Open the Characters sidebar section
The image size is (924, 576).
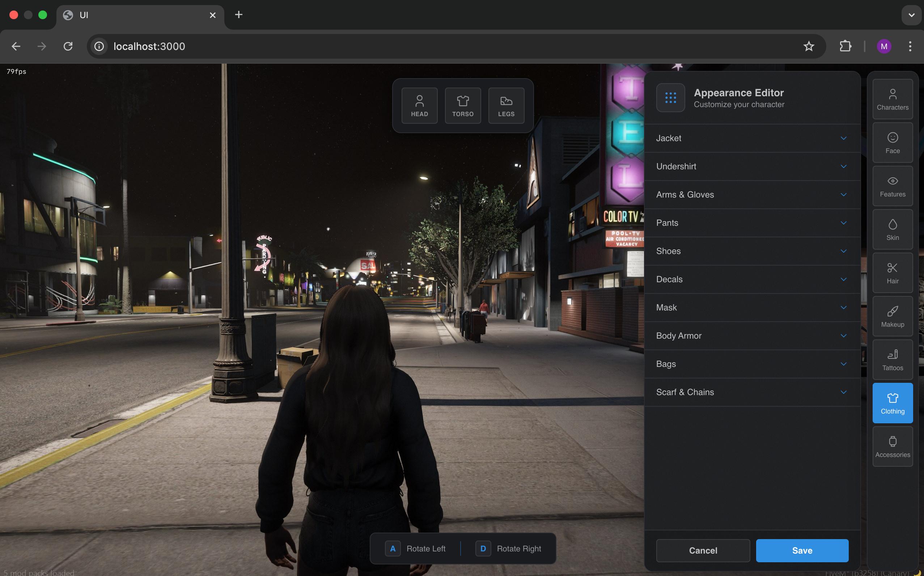coord(892,99)
